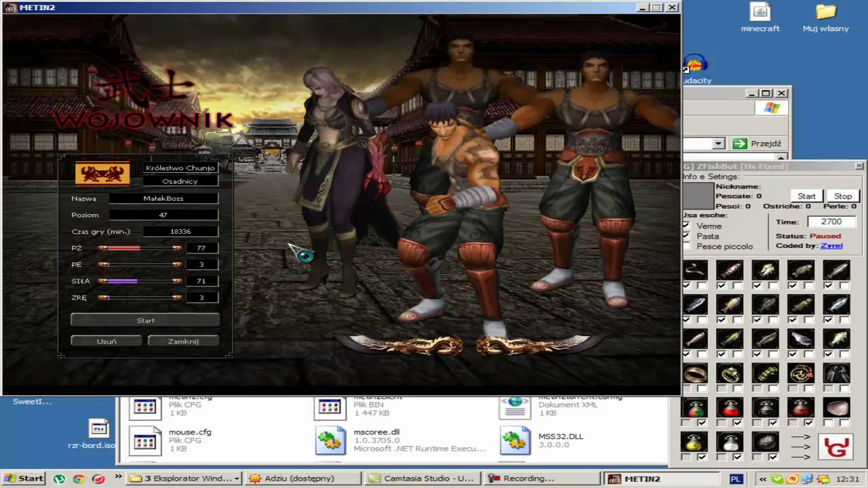Click the 12:31 taskbar clock
The height and width of the screenshot is (488, 868).
pyautogui.click(x=847, y=479)
